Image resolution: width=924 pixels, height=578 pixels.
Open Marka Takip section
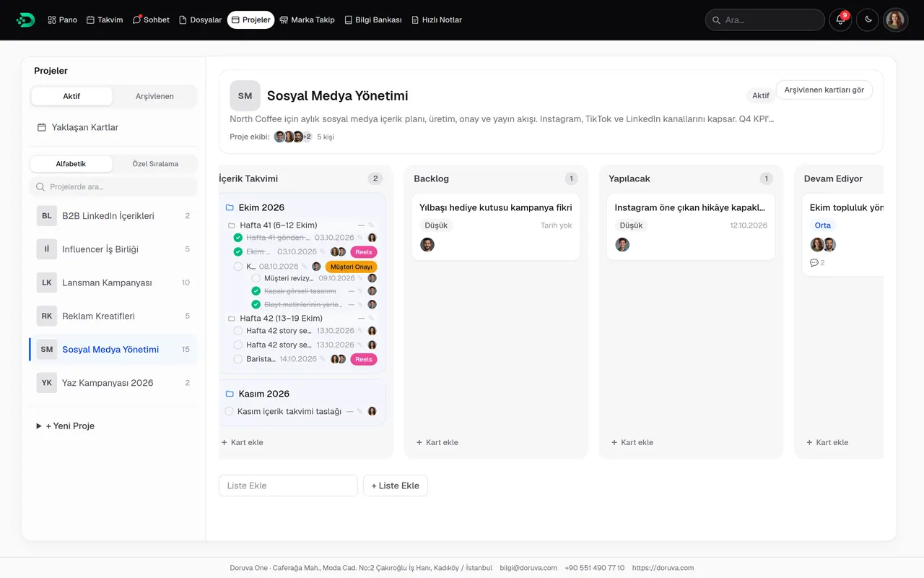tap(307, 20)
